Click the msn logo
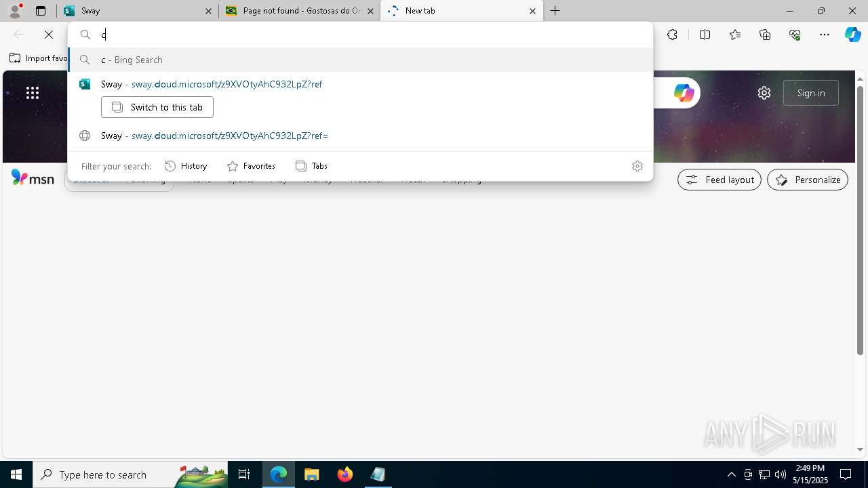The width and height of the screenshot is (868, 488). click(33, 178)
